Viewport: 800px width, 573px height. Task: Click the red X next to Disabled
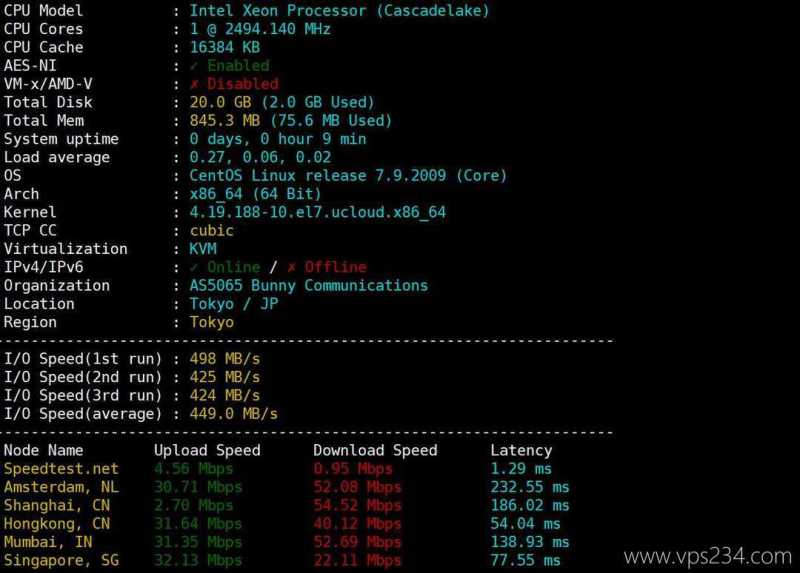(194, 84)
